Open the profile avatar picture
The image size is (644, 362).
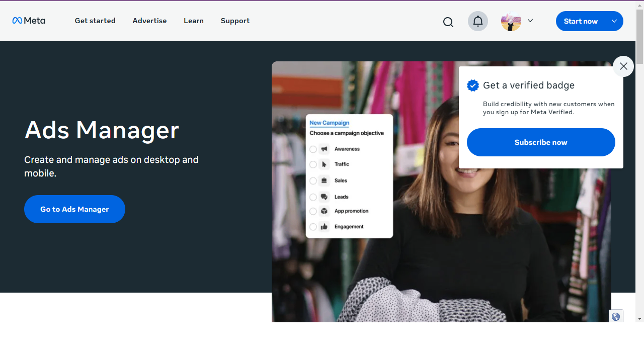pyautogui.click(x=511, y=21)
